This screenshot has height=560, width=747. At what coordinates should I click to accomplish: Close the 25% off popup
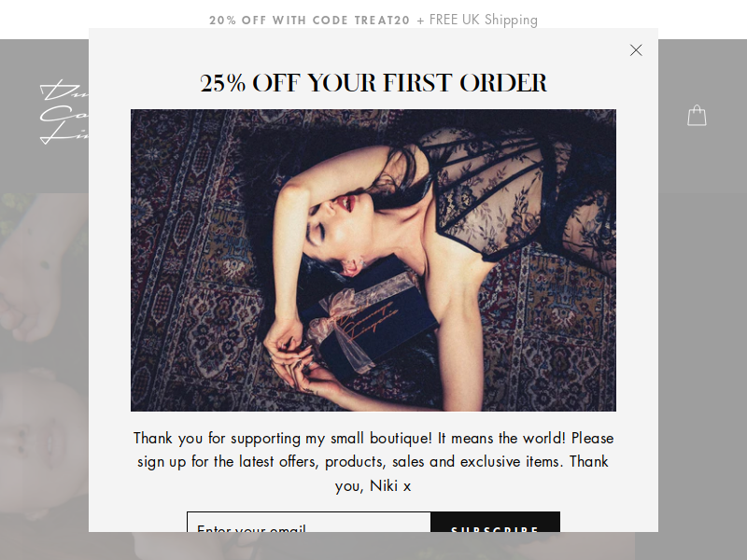636,50
